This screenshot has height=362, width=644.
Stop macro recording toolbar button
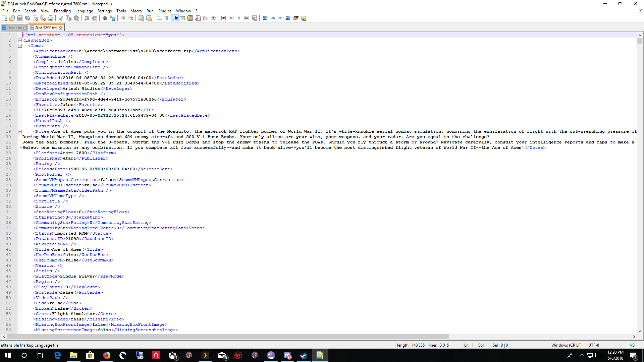tap(231, 18)
